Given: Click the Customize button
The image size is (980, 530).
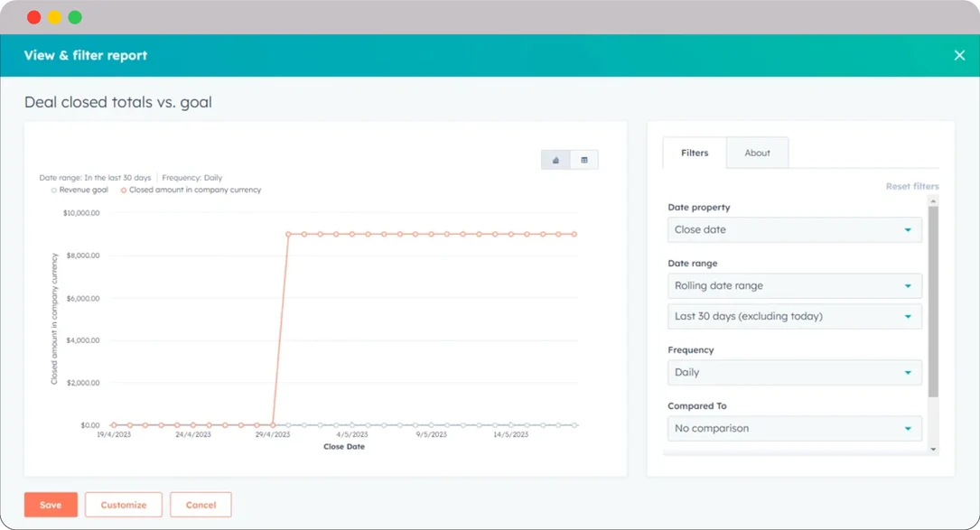Looking at the screenshot, I should coord(123,505).
